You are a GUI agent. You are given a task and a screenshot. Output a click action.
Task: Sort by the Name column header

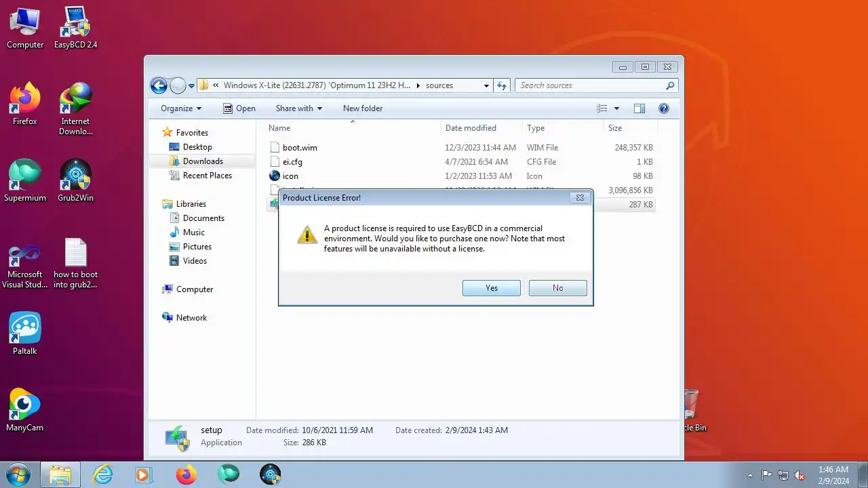pos(352,128)
